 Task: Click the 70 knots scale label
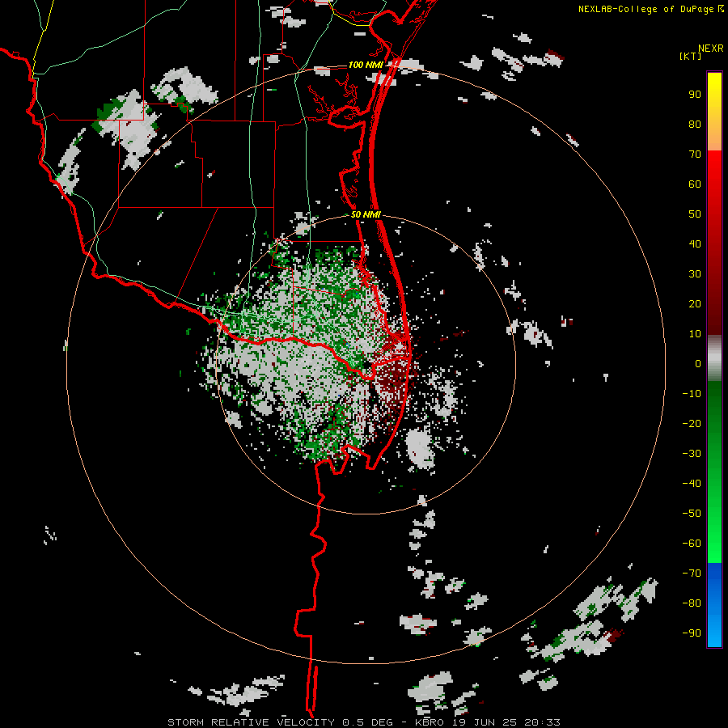click(695, 154)
